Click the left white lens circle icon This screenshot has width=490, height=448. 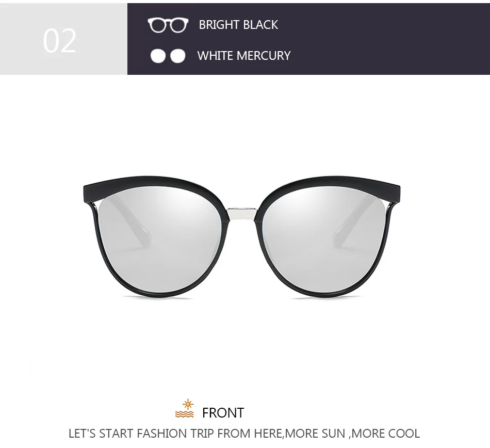click(x=158, y=56)
